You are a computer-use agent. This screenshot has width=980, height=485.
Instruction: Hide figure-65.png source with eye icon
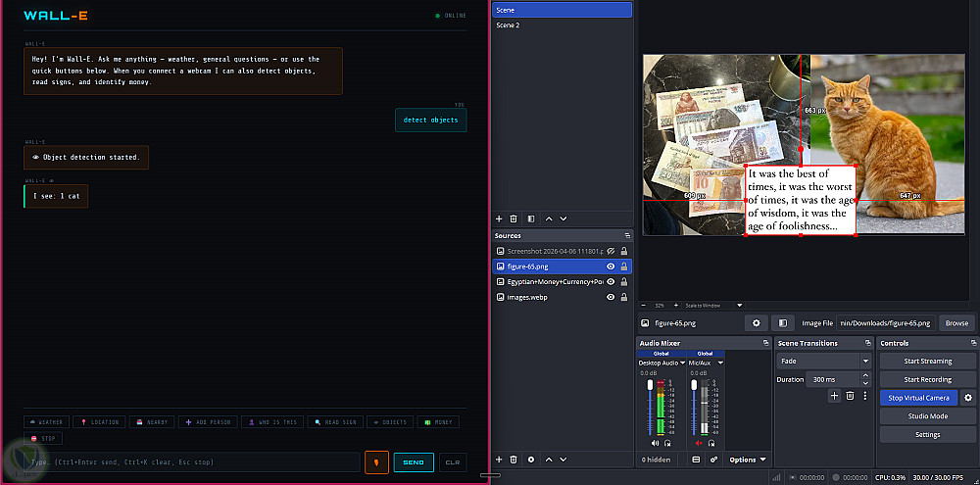pos(612,267)
